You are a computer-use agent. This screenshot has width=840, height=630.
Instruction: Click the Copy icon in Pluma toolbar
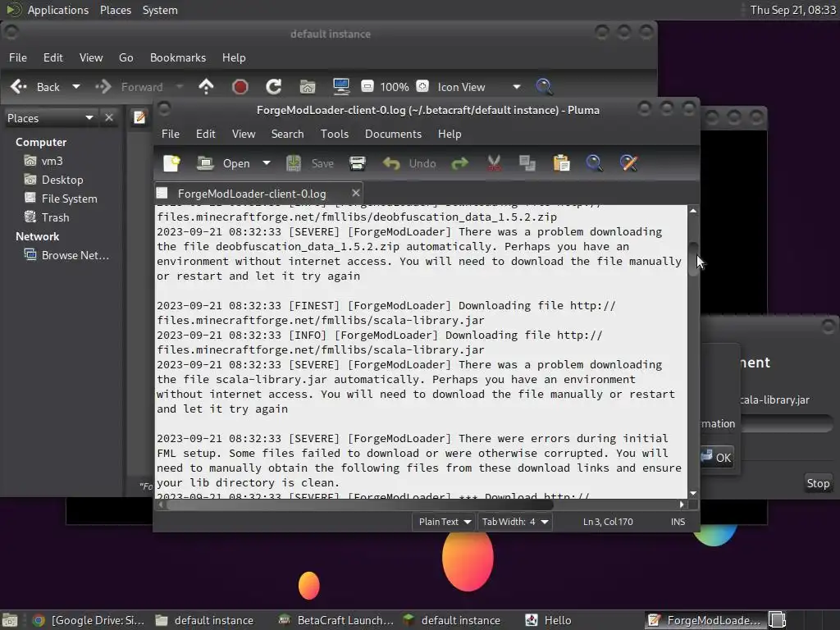(527, 163)
